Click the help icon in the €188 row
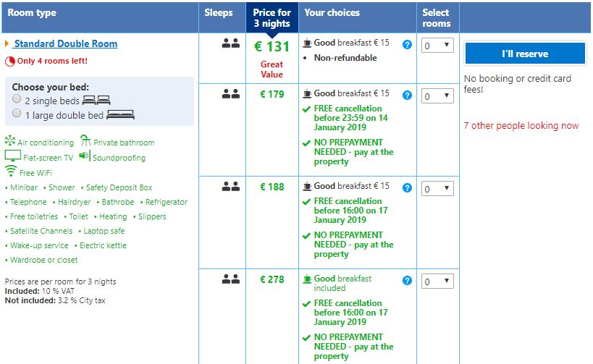Screen dimensions: 593x364 coord(407,188)
